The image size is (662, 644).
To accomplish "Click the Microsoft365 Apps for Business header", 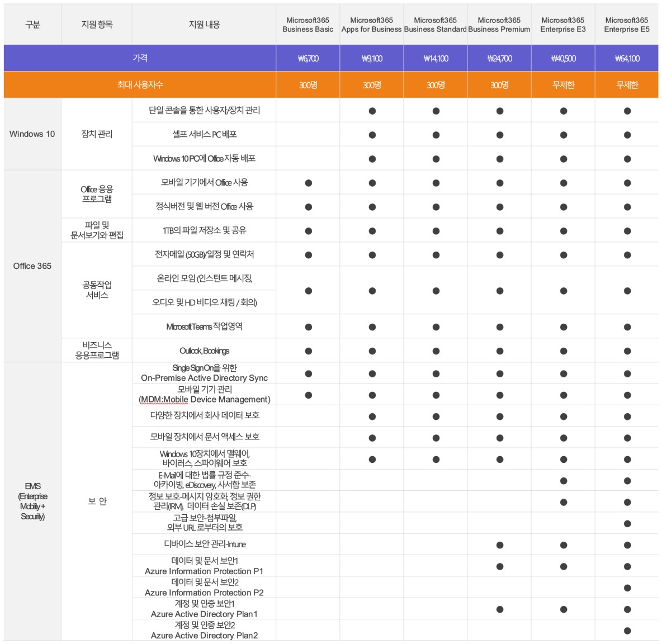I will point(371,25).
